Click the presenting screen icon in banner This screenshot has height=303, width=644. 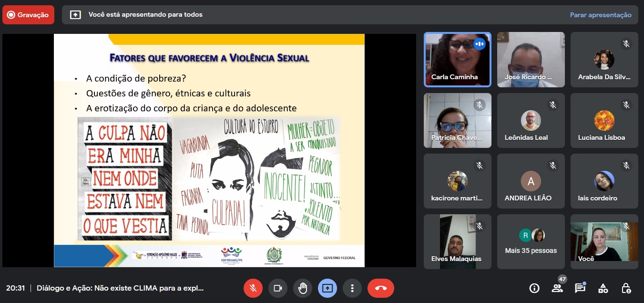click(x=75, y=15)
